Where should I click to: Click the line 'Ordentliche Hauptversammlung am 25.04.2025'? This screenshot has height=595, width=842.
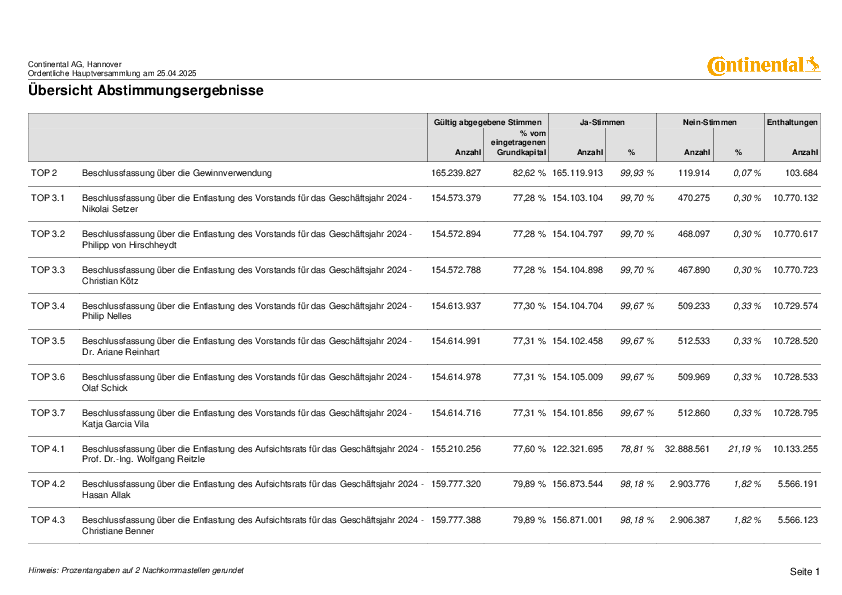[x=112, y=73]
